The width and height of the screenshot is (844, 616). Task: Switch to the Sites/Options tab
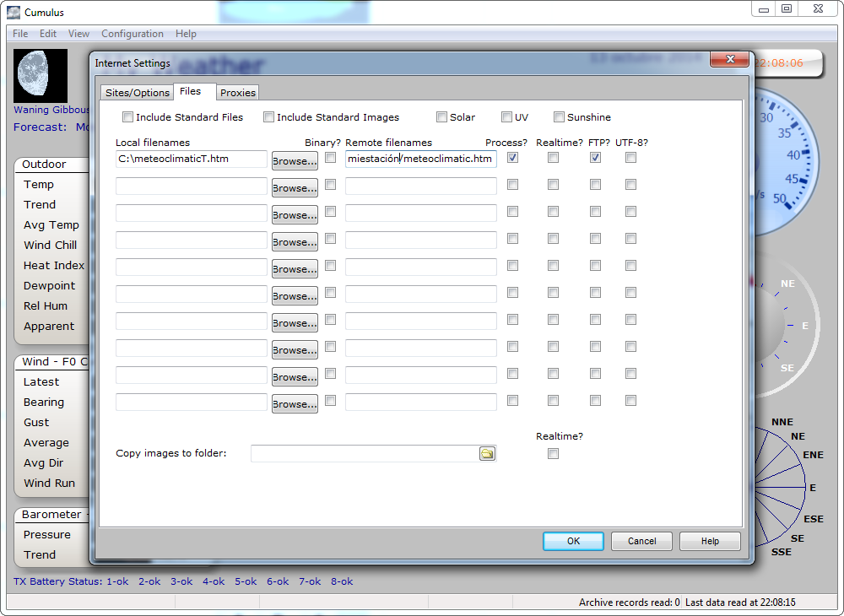click(x=138, y=93)
